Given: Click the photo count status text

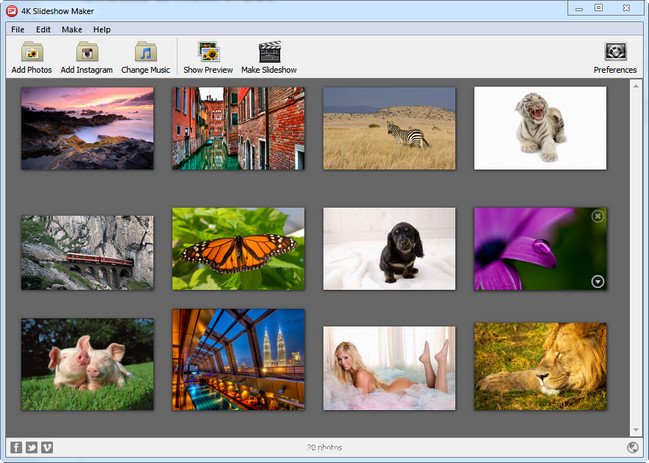Looking at the screenshot, I should pos(324,447).
